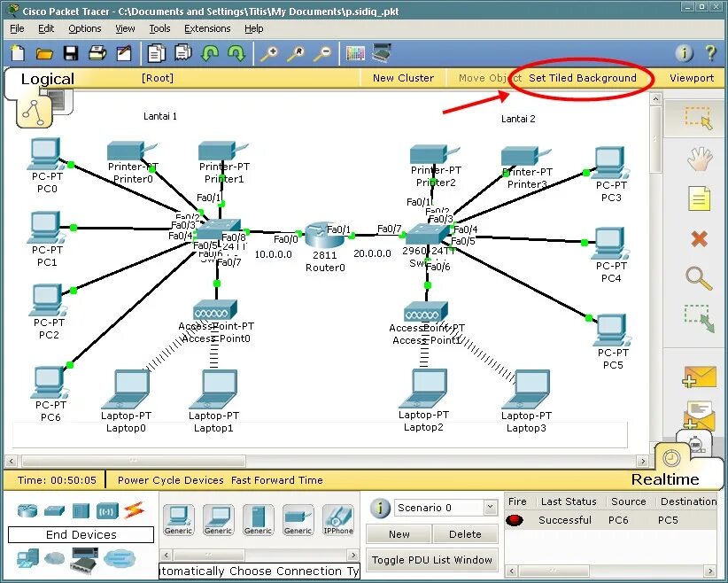
Task: Select the Switches device category icon
Action: pos(54,511)
